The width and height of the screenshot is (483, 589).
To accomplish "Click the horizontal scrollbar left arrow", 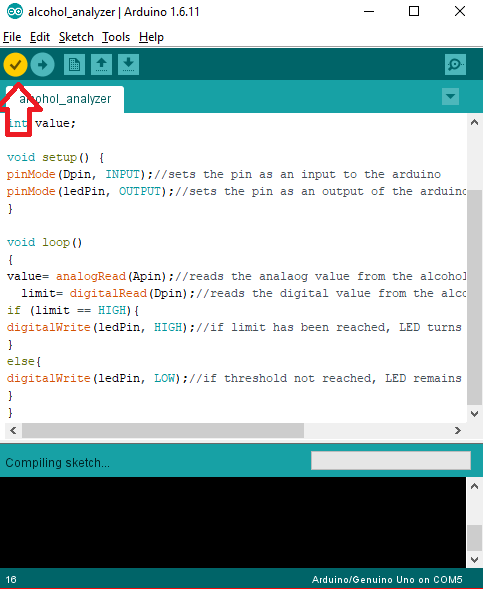I will (x=13, y=430).
